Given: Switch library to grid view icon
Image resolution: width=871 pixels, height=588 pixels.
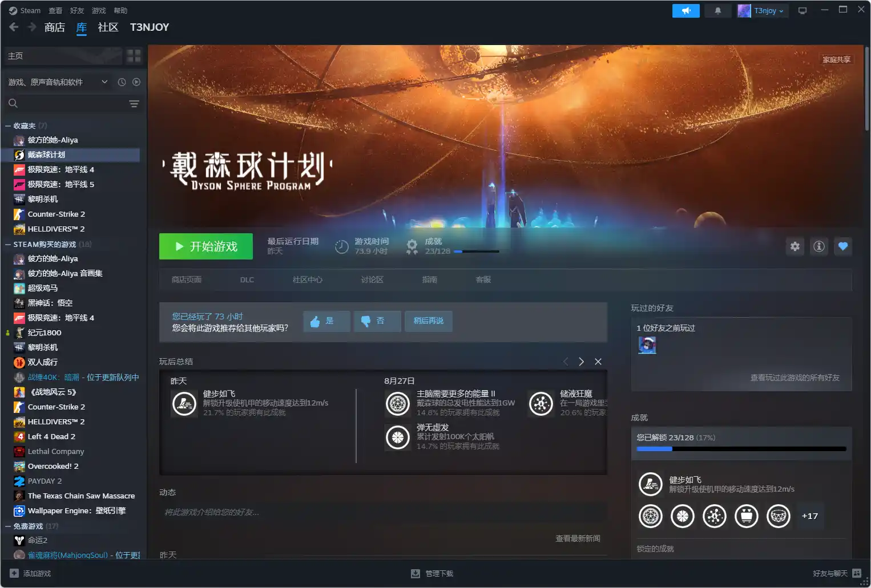Looking at the screenshot, I should tap(134, 56).
